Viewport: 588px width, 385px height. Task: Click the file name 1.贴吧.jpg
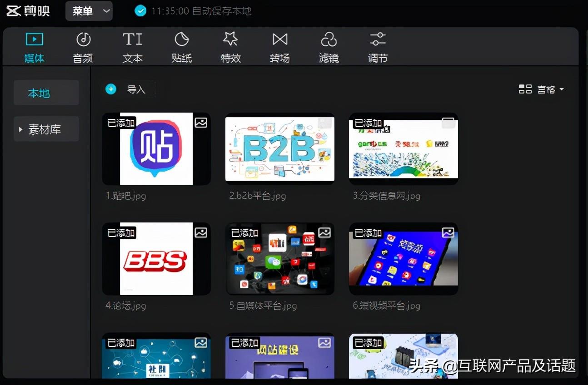(x=126, y=196)
